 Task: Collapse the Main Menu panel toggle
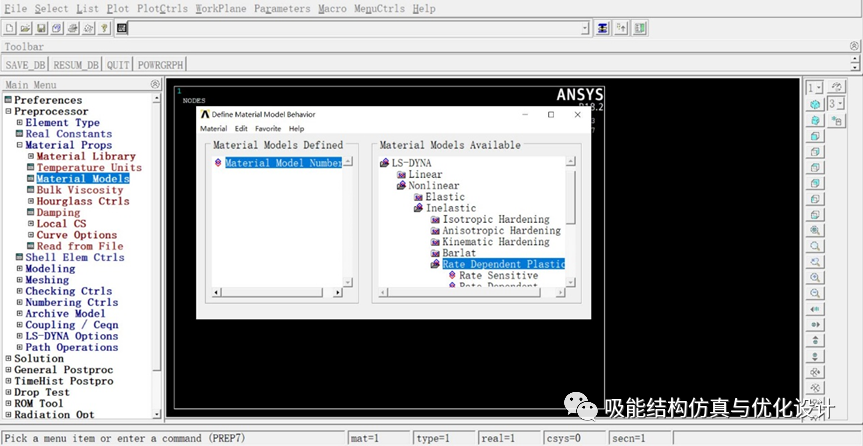click(155, 84)
